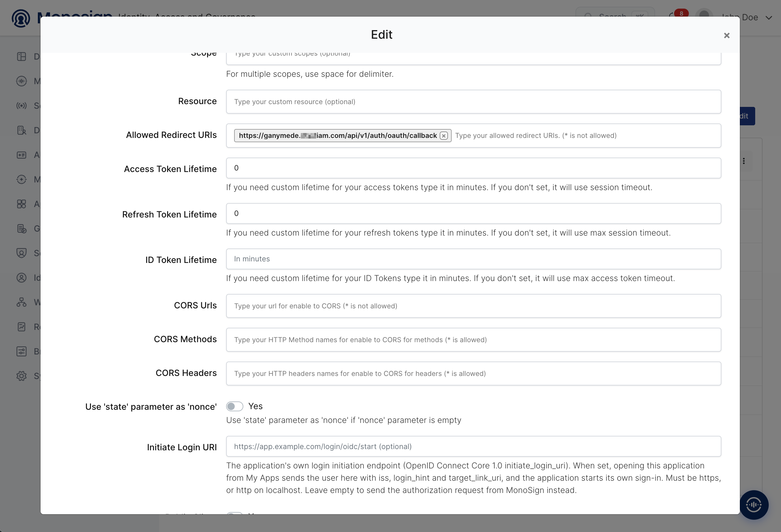Click the shield user sidebar icon
The image size is (781, 532).
22,253
